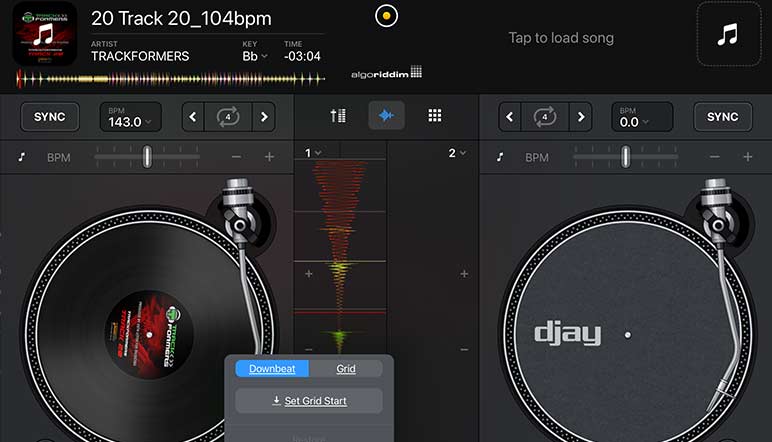Double the loop length on left deck
Screen dimensions: 772x442
pos(264,117)
